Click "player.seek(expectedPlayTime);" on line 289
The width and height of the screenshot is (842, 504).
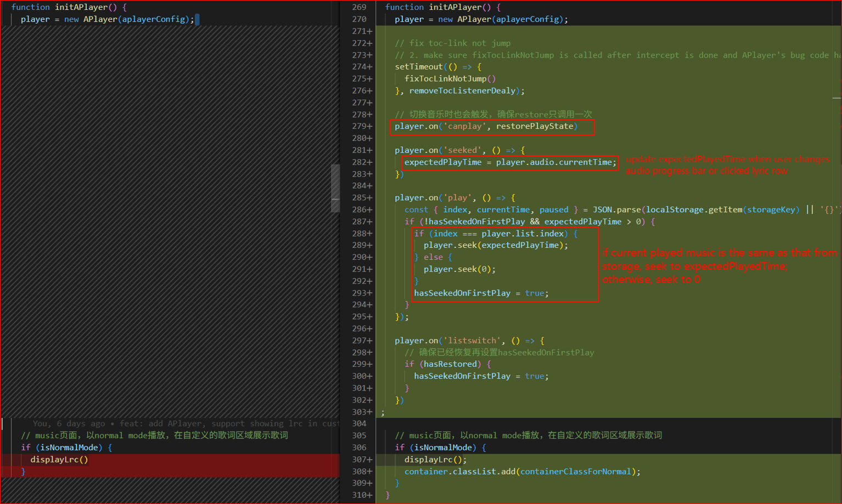496,246
